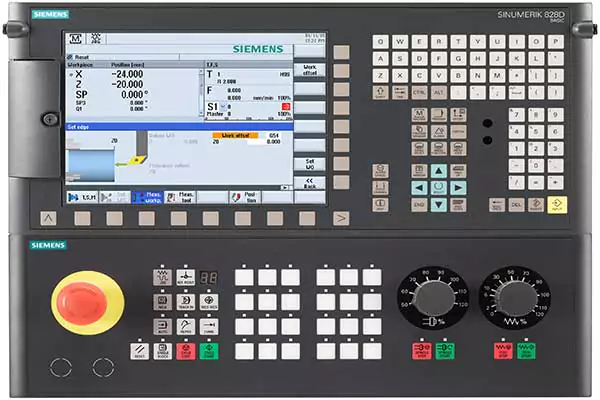The width and height of the screenshot is (600, 400).
Task: Click position window scrollbar on screen
Action: (x=201, y=92)
